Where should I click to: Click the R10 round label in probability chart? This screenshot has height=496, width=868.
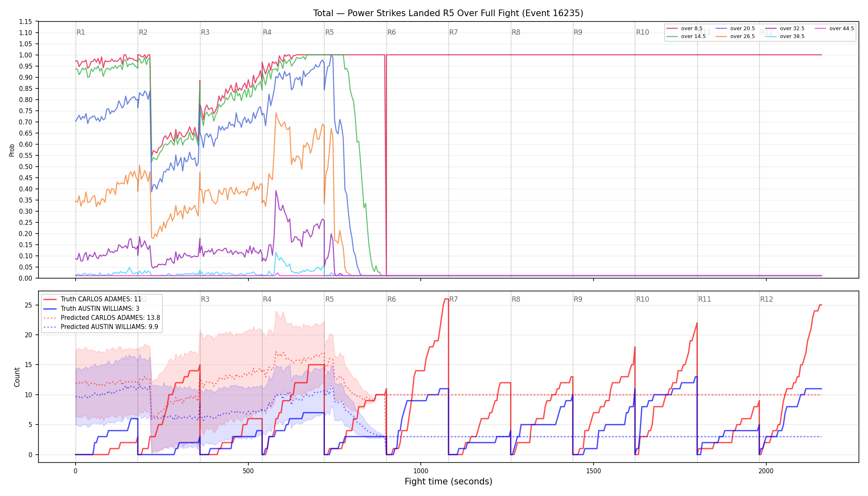coord(642,32)
